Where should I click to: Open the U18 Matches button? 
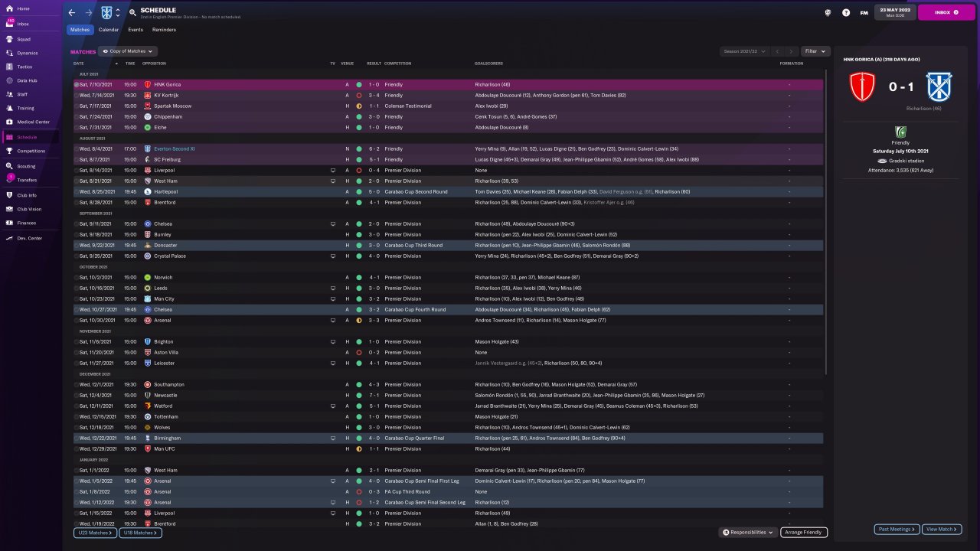[x=140, y=533]
